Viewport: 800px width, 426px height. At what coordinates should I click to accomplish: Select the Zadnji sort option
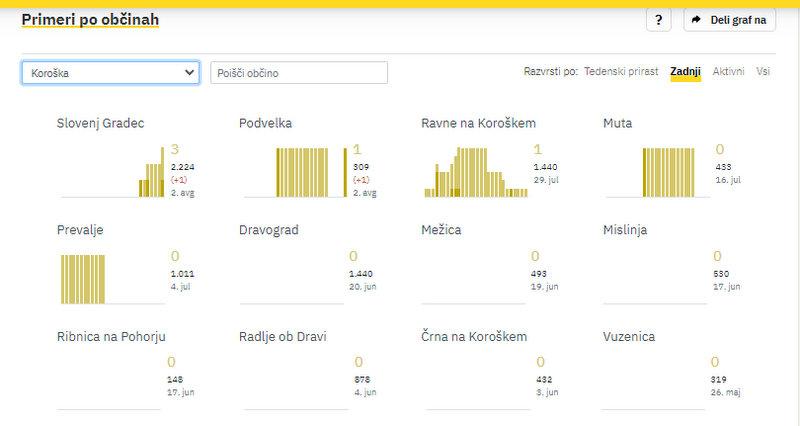pyautogui.click(x=685, y=73)
